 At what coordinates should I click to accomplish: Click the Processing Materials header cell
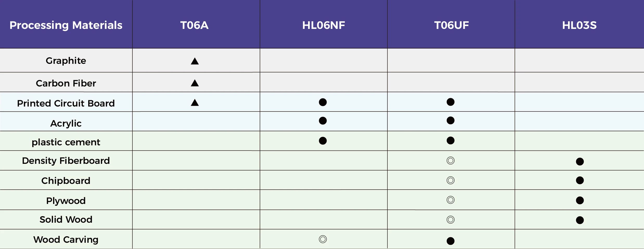click(66, 25)
